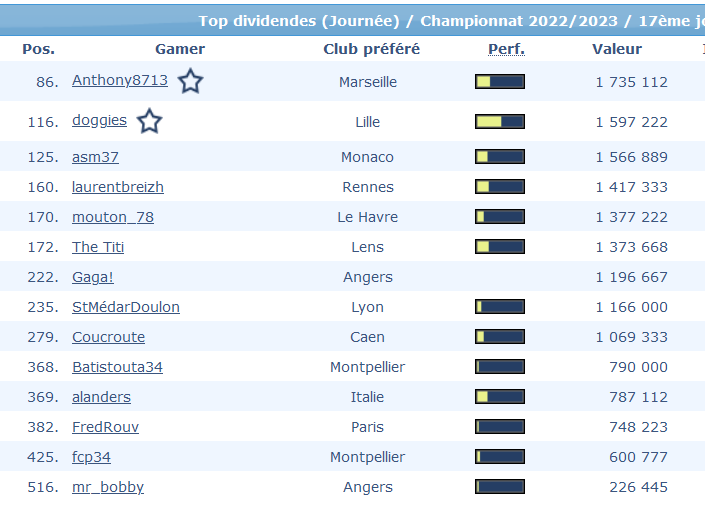Open StMédarDoulon's gamer profile
This screenshot has height=508, width=705.
[x=126, y=307]
